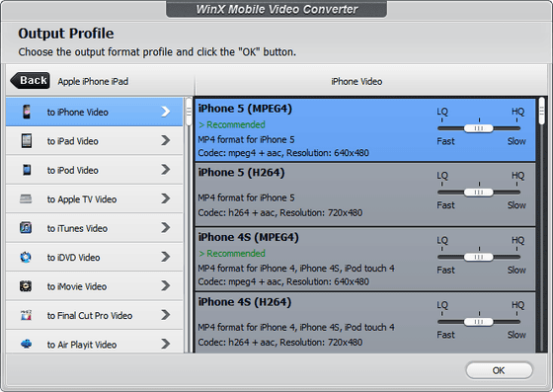Choose the iPhone 4S (MPEG4) profile title

click(248, 237)
